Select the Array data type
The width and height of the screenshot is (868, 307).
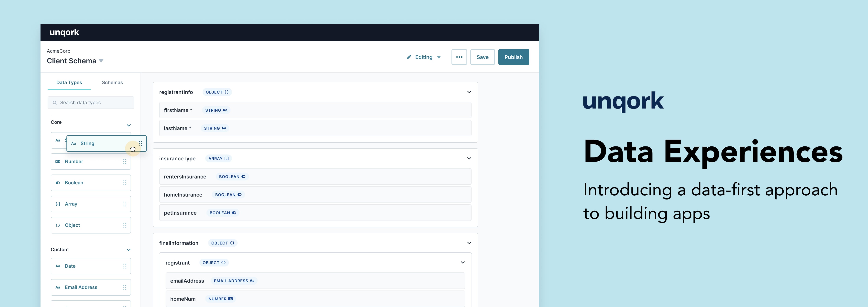pos(91,204)
